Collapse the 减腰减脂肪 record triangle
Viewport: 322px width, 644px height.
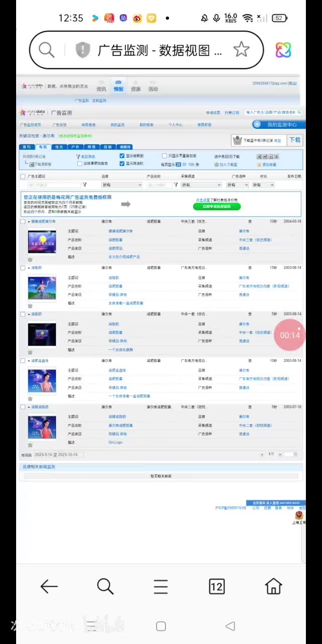tap(29, 407)
